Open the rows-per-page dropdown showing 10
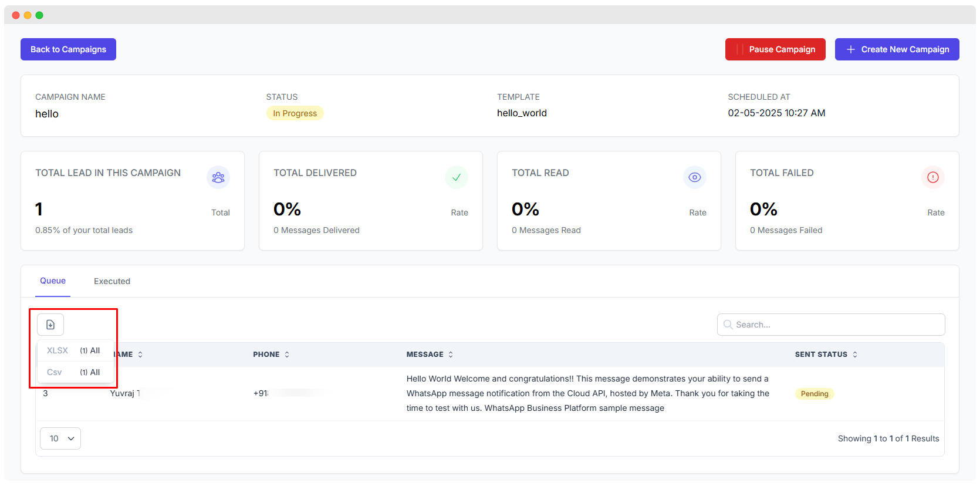The width and height of the screenshot is (980, 486). point(60,438)
